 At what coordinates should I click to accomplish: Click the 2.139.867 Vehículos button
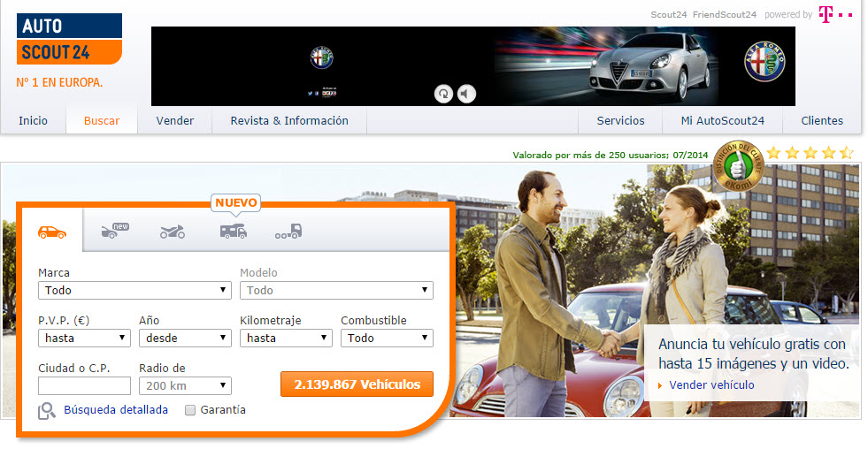tap(357, 384)
